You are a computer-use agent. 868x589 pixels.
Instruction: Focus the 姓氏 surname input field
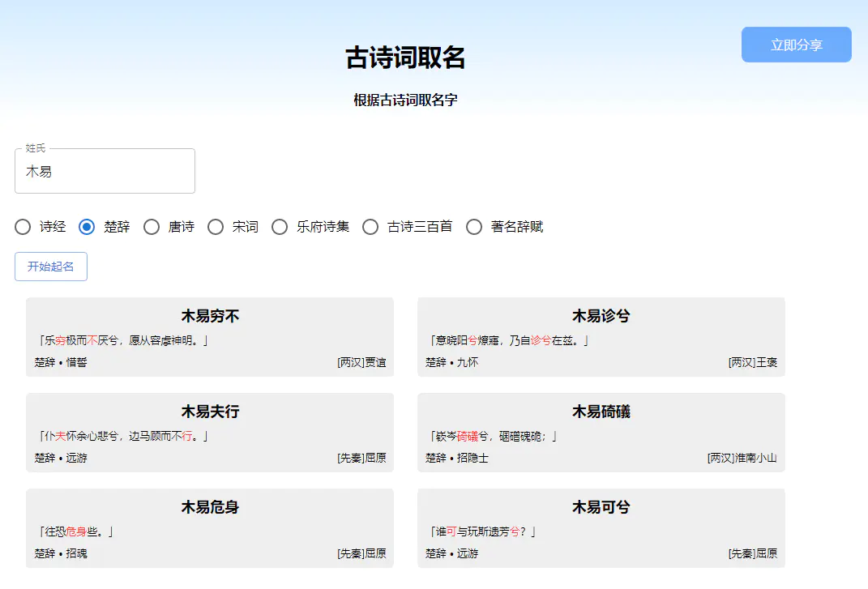pos(105,172)
